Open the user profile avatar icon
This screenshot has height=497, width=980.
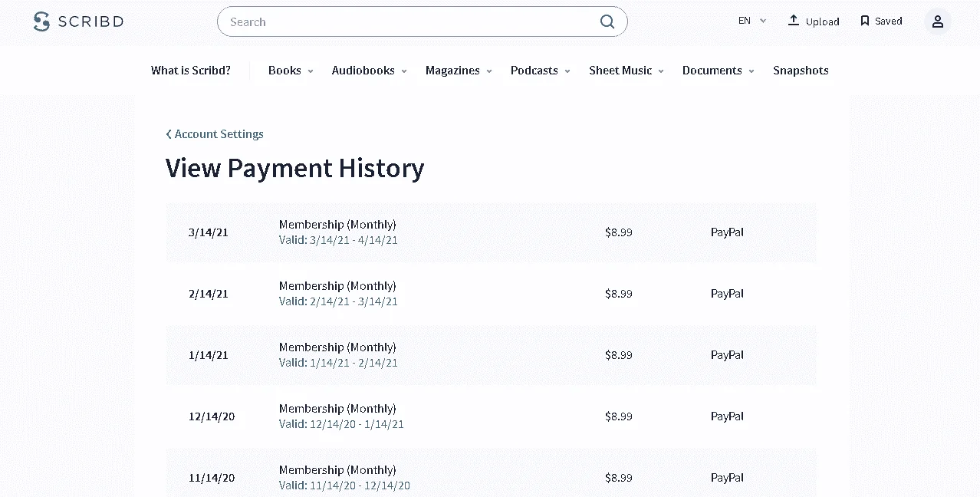(937, 21)
